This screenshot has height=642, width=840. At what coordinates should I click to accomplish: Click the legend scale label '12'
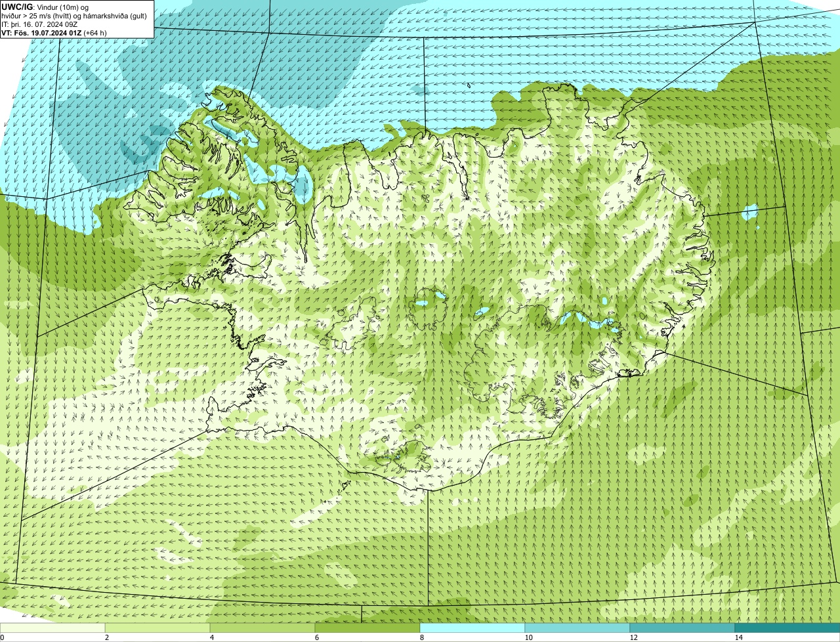pyautogui.click(x=633, y=637)
